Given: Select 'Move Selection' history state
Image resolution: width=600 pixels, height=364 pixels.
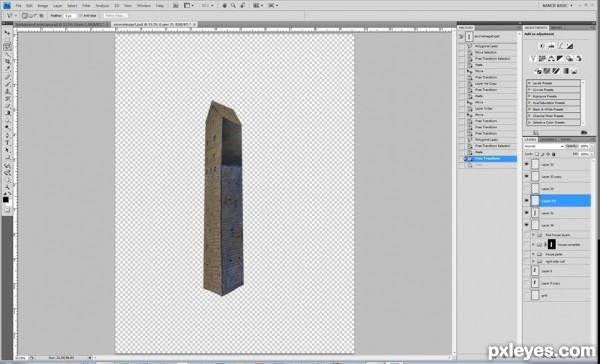Looking at the screenshot, I should pyautogui.click(x=486, y=52).
